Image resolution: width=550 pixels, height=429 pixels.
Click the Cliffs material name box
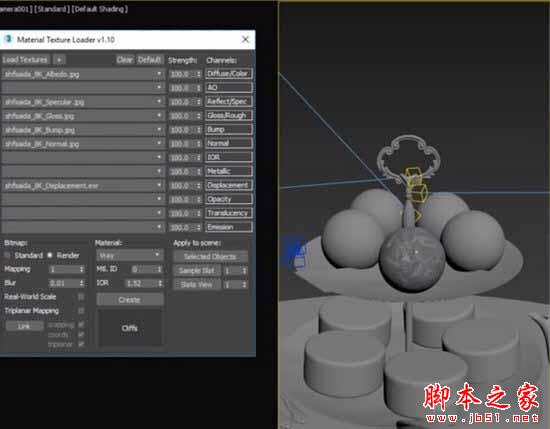point(130,328)
